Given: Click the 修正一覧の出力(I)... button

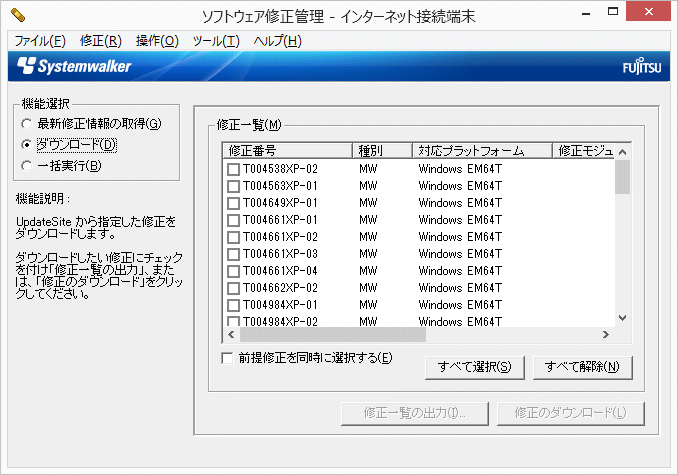Looking at the screenshot, I should click(x=415, y=414).
